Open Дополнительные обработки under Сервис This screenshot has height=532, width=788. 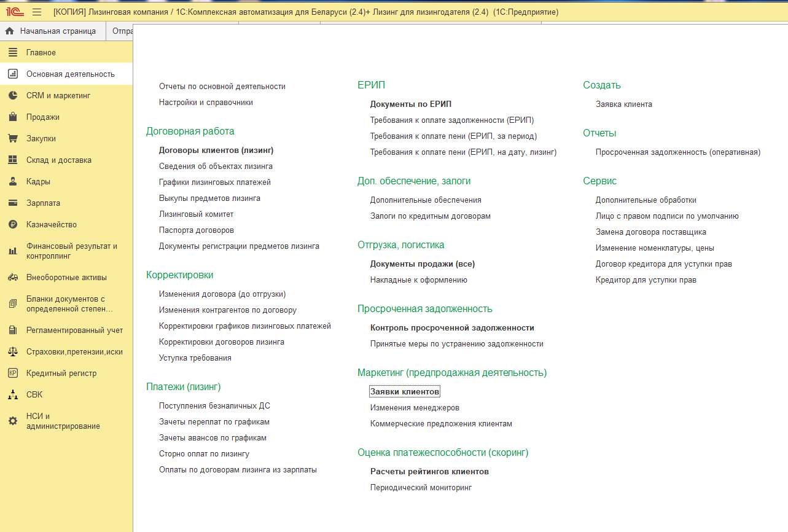tap(646, 200)
